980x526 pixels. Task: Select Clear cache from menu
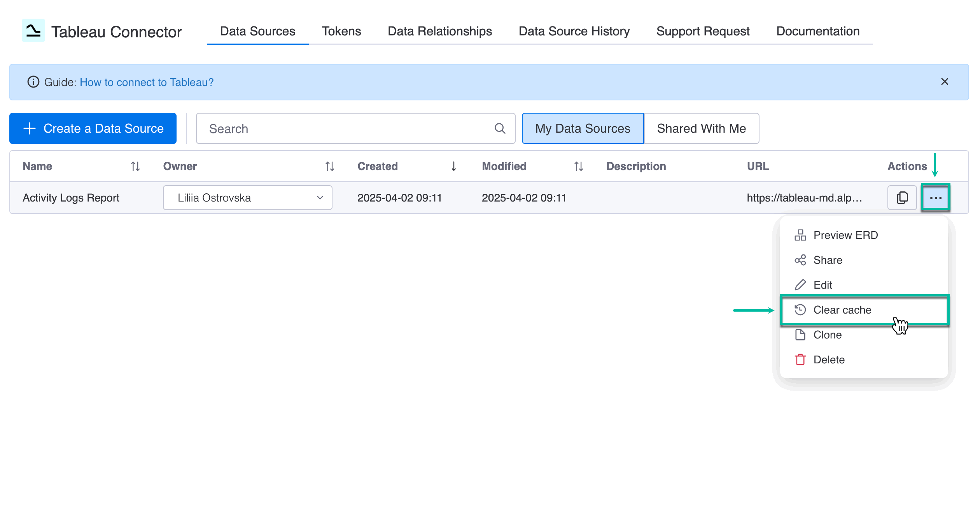842,310
